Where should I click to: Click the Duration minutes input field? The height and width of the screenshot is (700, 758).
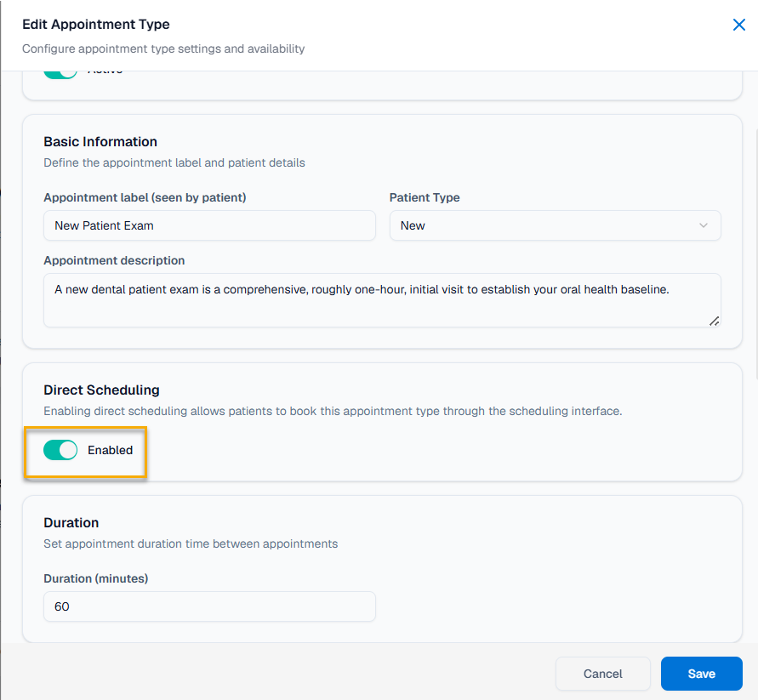tap(209, 606)
